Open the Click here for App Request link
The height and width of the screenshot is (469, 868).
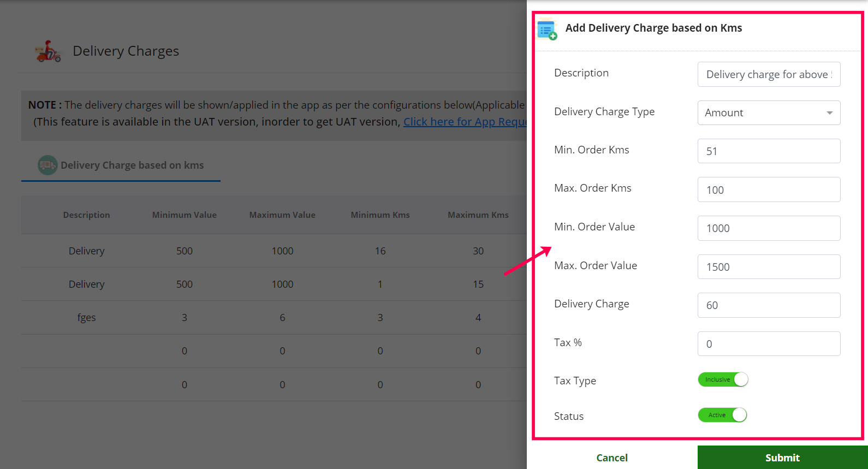465,122
